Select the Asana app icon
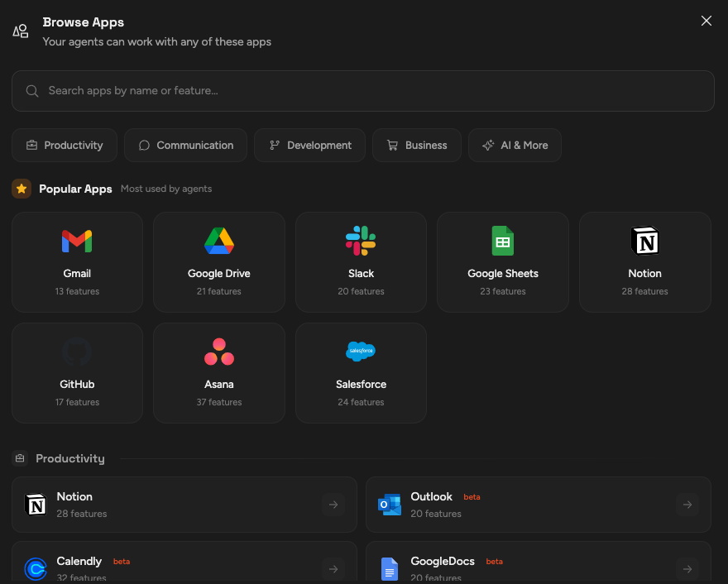The height and width of the screenshot is (584, 728). pos(219,352)
